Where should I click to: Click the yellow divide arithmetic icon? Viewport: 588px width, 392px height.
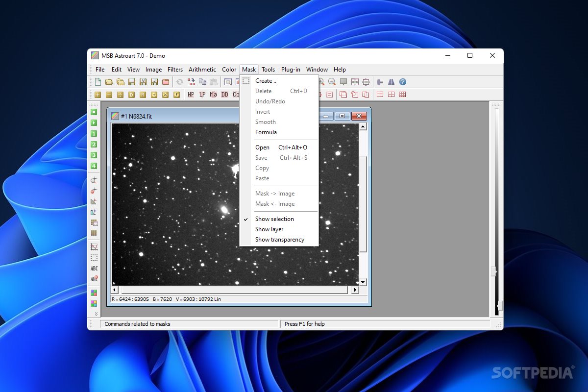pyautogui.click(x=120, y=95)
